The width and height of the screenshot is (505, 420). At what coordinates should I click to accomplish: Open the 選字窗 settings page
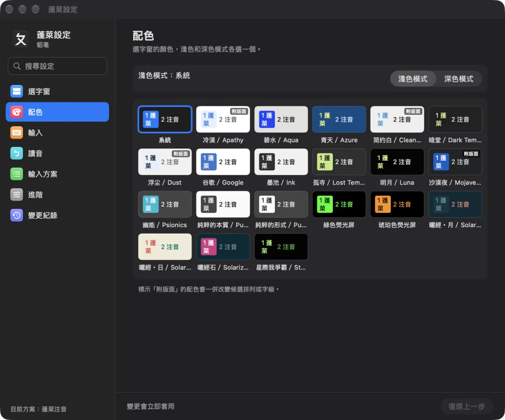(57, 91)
